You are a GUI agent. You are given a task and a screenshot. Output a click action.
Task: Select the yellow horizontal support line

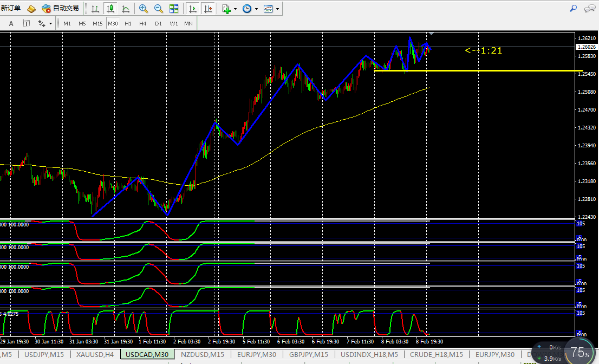[x=478, y=70]
